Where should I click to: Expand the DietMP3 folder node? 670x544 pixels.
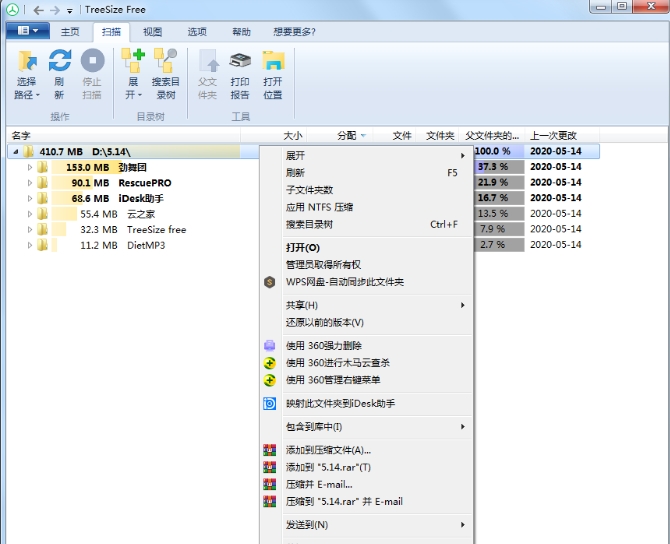29,245
